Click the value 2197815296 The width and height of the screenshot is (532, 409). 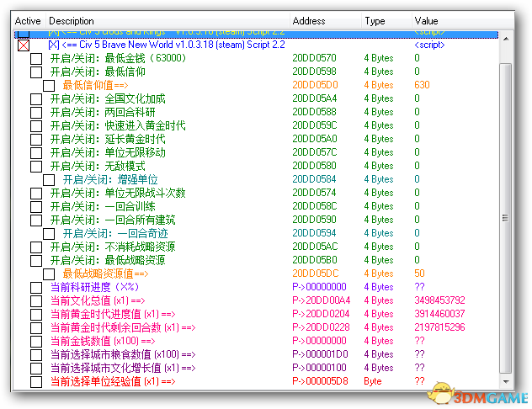click(x=439, y=327)
